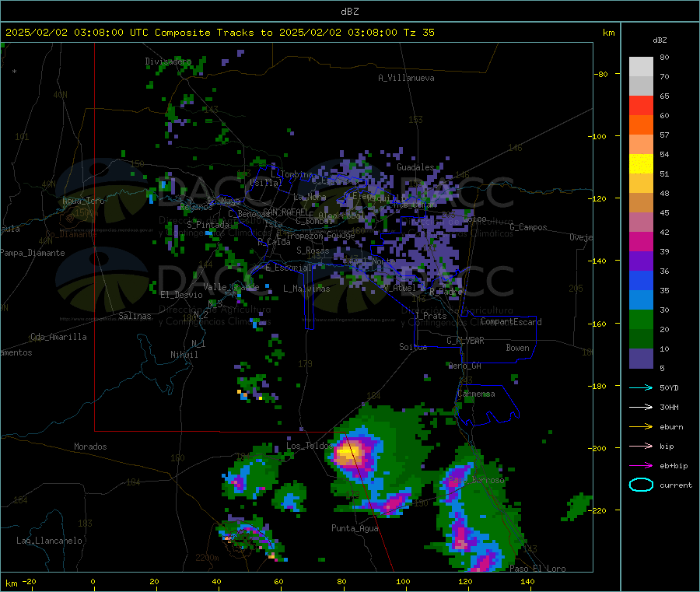Click the white 30HM arrow legend symbol

click(641, 407)
